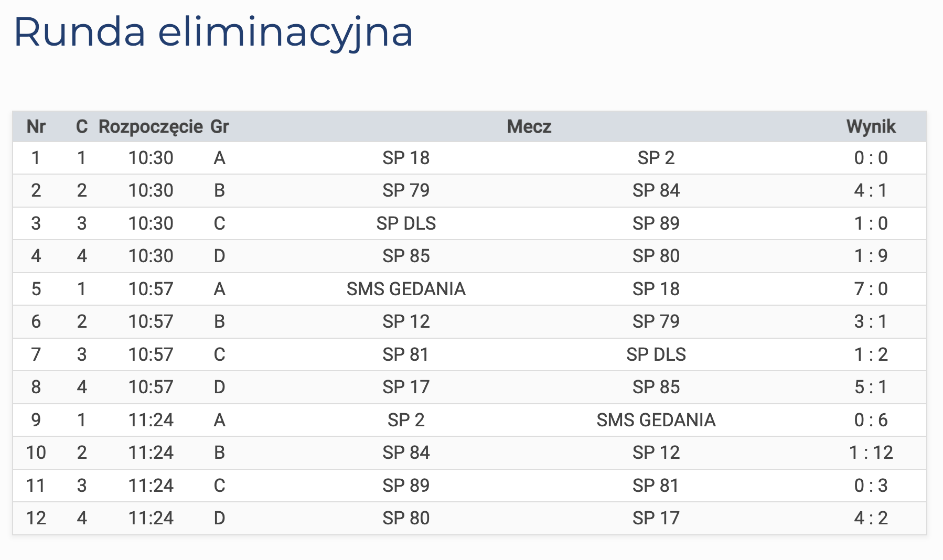Select SMS GEDANIA in match 5
Screen dimensions: 943x560
coord(405,289)
